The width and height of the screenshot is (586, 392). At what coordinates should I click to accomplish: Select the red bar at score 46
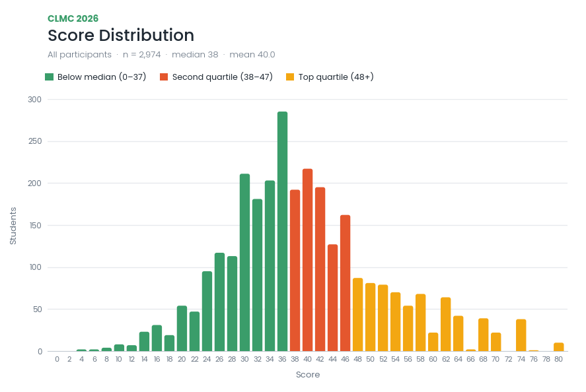tap(345, 283)
